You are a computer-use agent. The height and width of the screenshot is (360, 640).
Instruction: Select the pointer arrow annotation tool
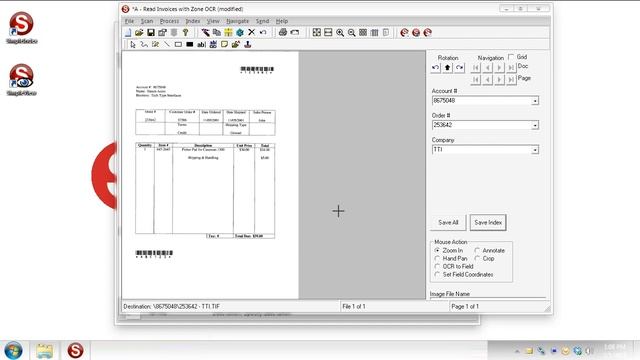133,44
